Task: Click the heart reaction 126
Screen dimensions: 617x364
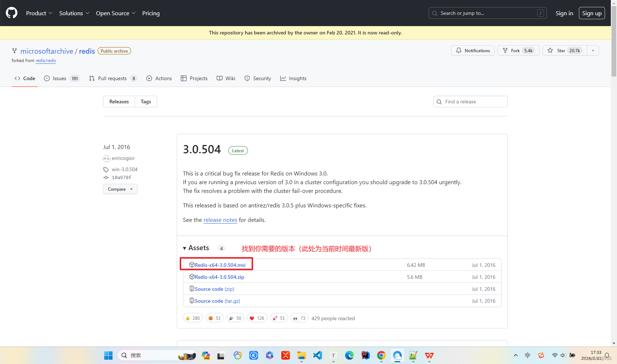Action: coord(257,318)
